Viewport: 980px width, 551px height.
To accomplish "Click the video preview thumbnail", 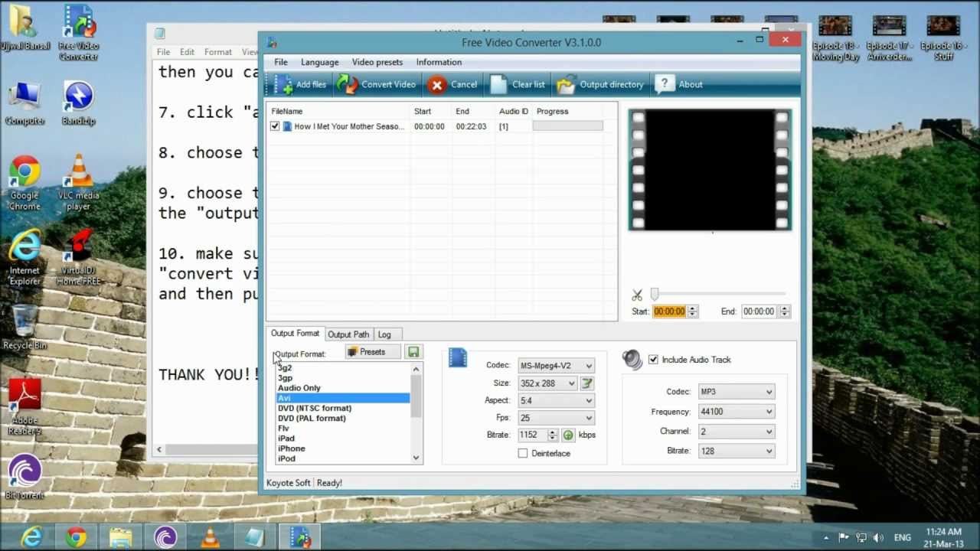I will click(x=710, y=170).
